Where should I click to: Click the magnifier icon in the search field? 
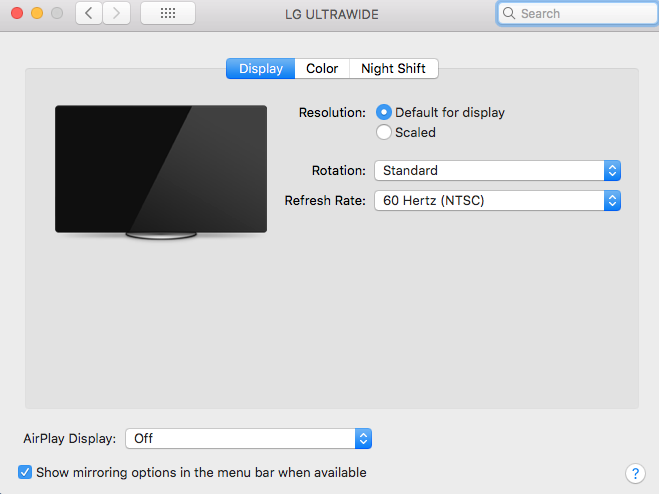pyautogui.click(x=509, y=13)
